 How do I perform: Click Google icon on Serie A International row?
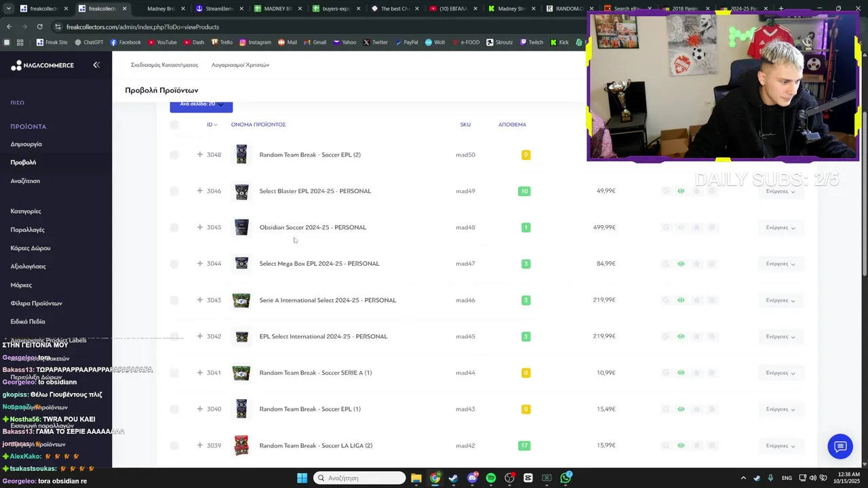coord(666,300)
